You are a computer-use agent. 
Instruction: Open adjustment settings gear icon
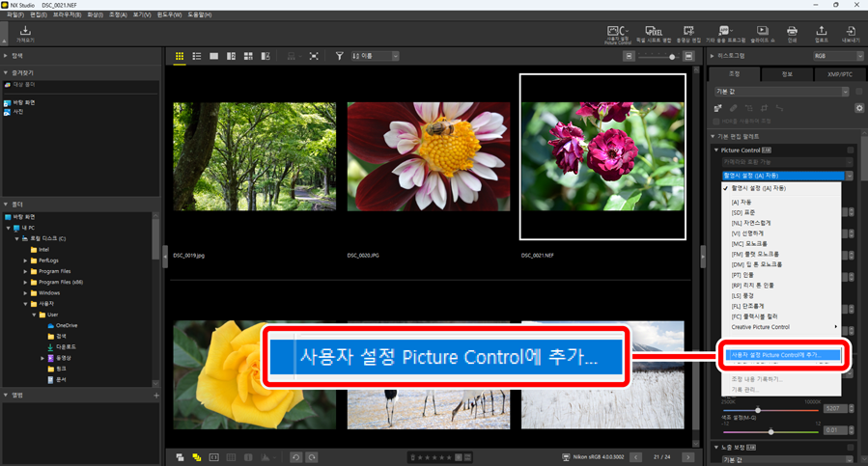click(859, 108)
